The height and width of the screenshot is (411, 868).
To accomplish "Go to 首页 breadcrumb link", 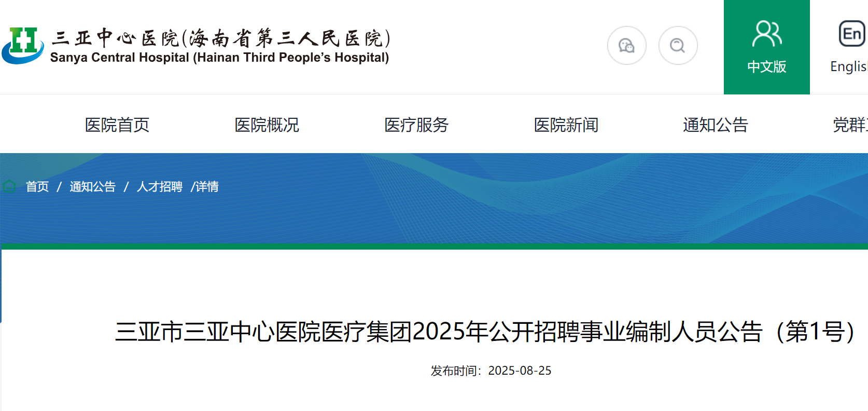I will pyautogui.click(x=37, y=187).
